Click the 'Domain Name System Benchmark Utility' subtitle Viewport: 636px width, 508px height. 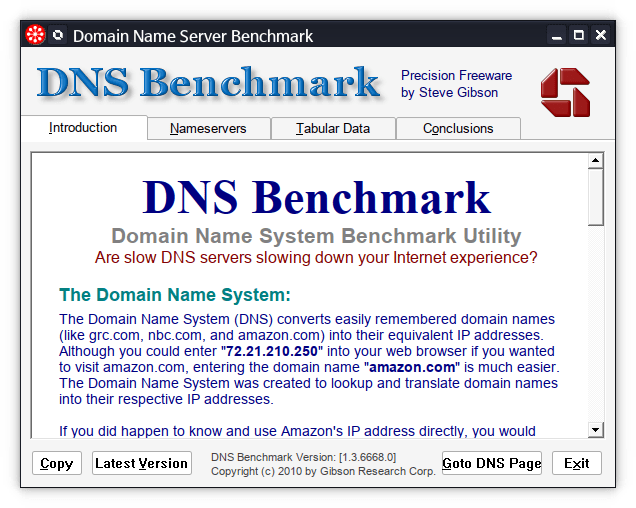(316, 236)
